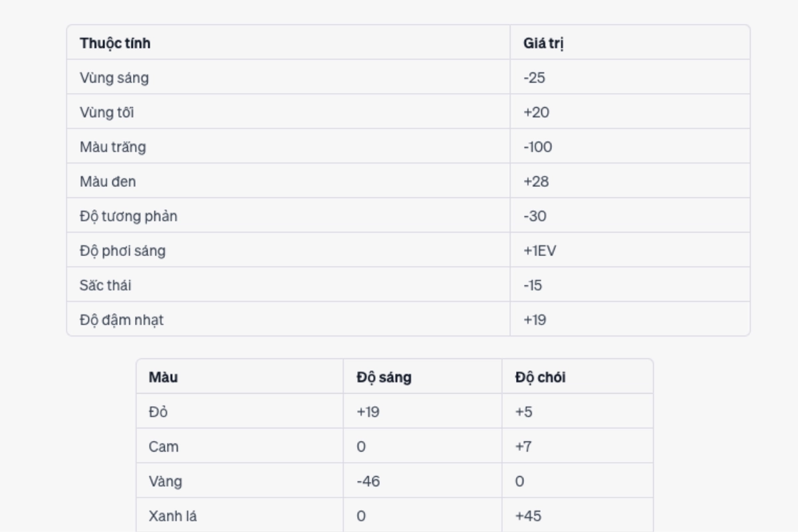Click the "Vùng sáng" row label
The height and width of the screenshot is (532, 798).
[114, 78]
